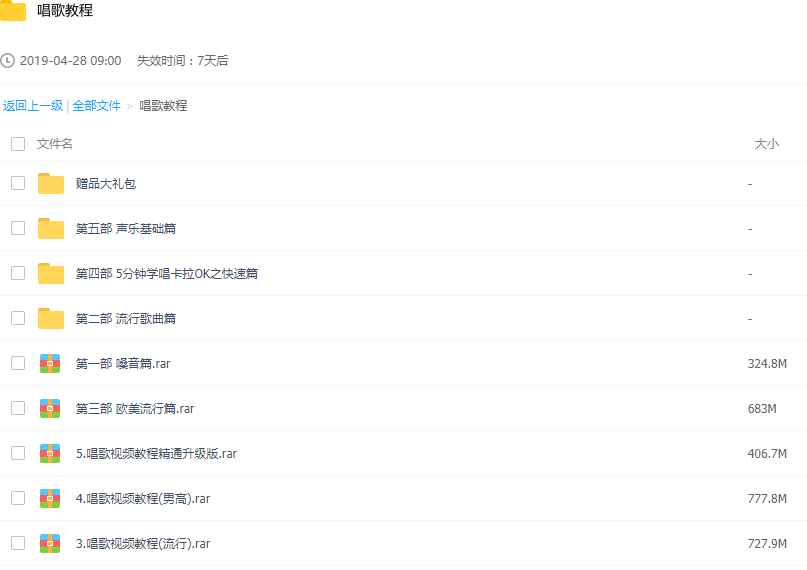Click the 唱歌教程 breadcrumb text
This screenshot has width=807, height=570.
click(163, 106)
